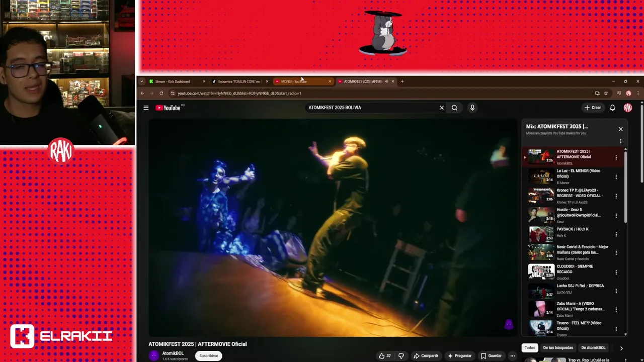Screen dimensions: 644x362
Task: Open options for CLOUDBOI - SIEMPRE RECAIGO
Action: tap(616, 273)
